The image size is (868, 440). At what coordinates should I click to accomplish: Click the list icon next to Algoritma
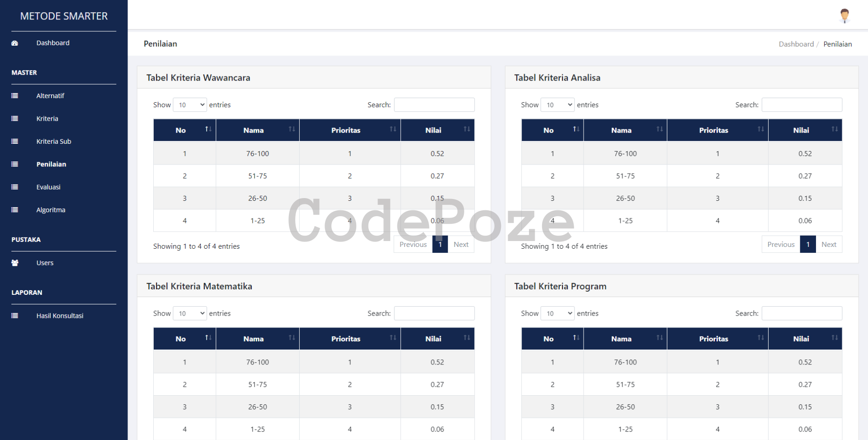tap(15, 210)
